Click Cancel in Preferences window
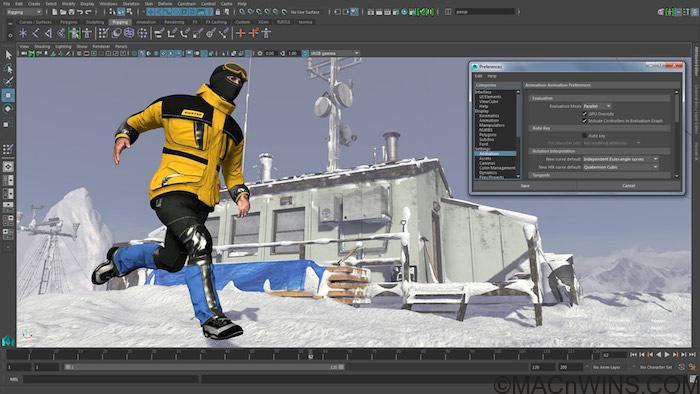700x394 pixels. pyautogui.click(x=629, y=186)
